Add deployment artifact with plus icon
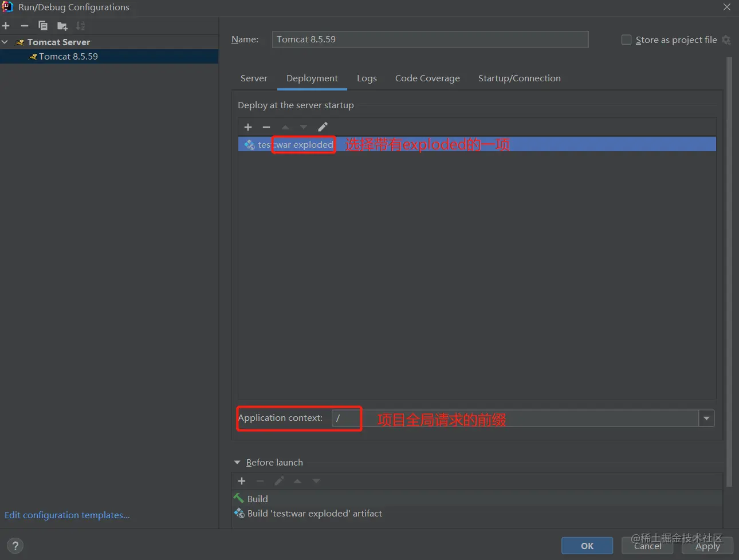The width and height of the screenshot is (739, 560). click(248, 127)
